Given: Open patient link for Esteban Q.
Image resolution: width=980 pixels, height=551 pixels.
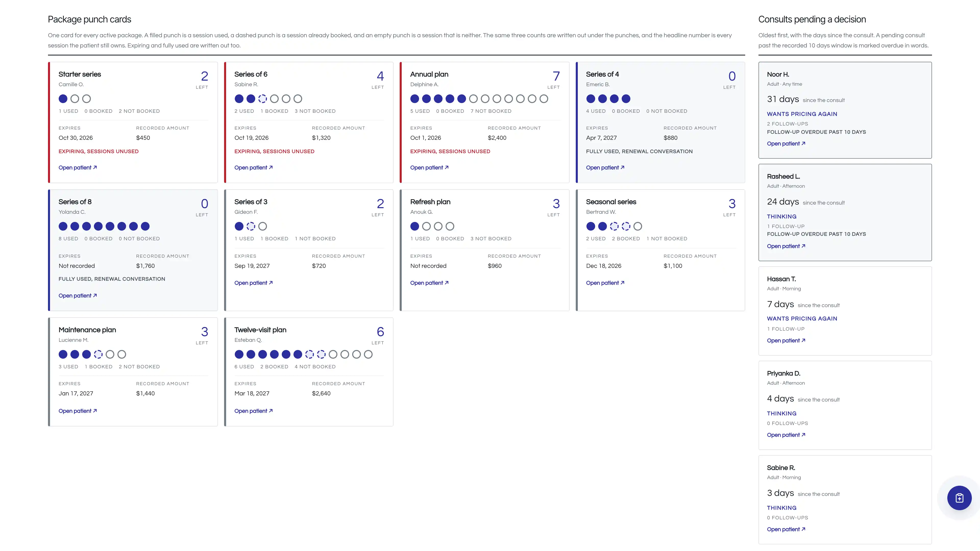Looking at the screenshot, I should pos(253,411).
